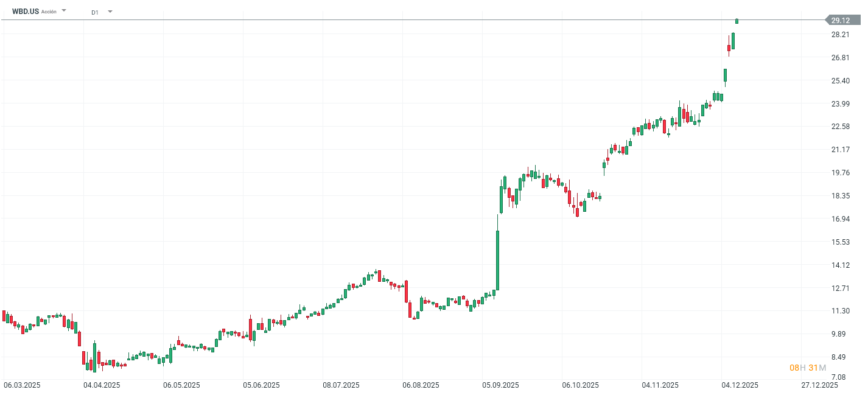Click the 08H 31M candle countdown timer
The image size is (868, 395).
click(x=807, y=368)
